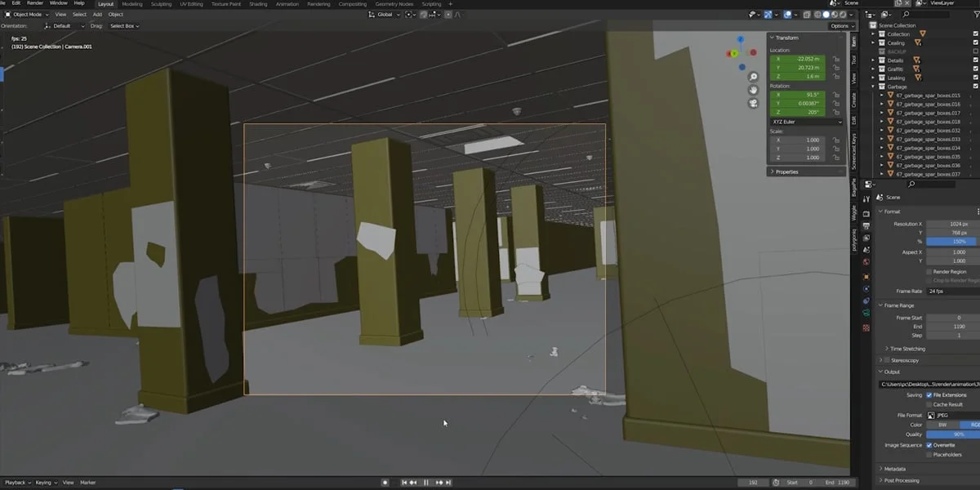
Task: Uncheck the Overwrite option under Image Sequence
Action: [x=929, y=445]
